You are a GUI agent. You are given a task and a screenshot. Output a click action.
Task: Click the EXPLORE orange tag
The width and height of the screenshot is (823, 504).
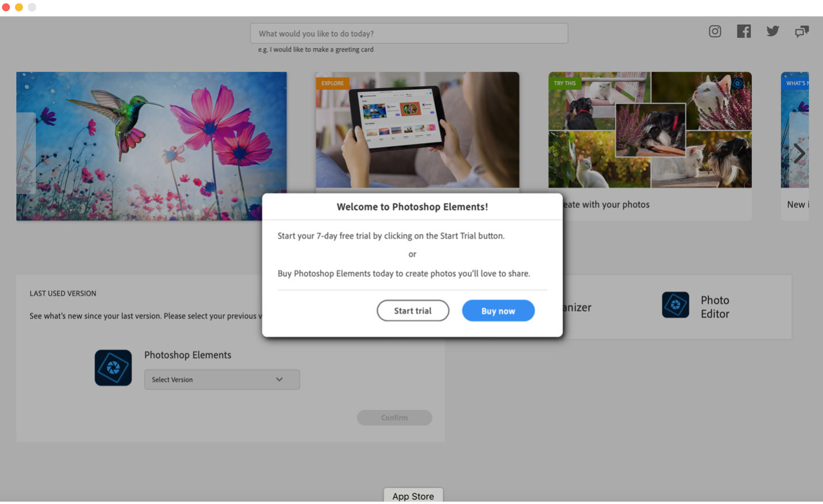tap(332, 83)
